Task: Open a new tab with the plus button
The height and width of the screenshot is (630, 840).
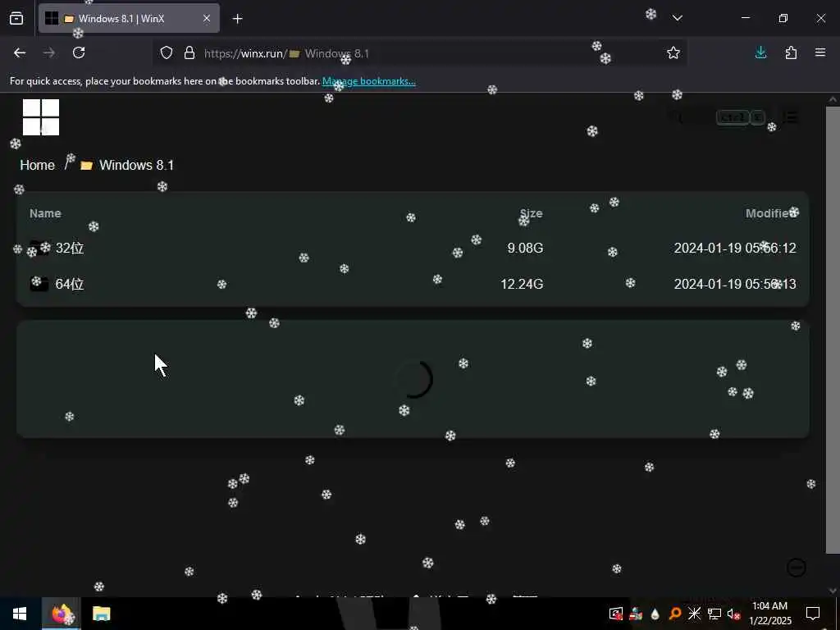Action: tap(237, 19)
